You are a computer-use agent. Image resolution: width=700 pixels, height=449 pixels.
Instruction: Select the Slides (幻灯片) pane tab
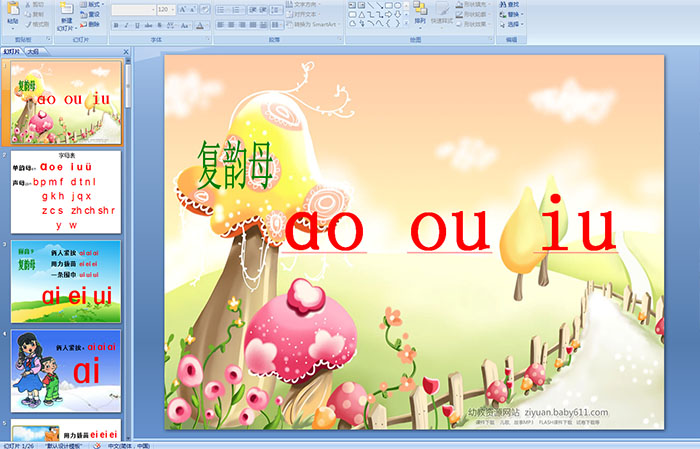pos(12,51)
